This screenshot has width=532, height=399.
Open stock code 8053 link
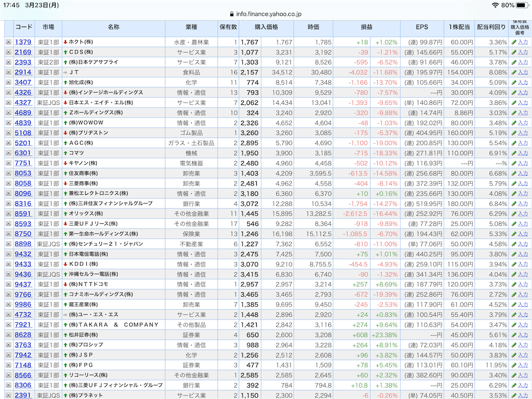[x=23, y=174]
